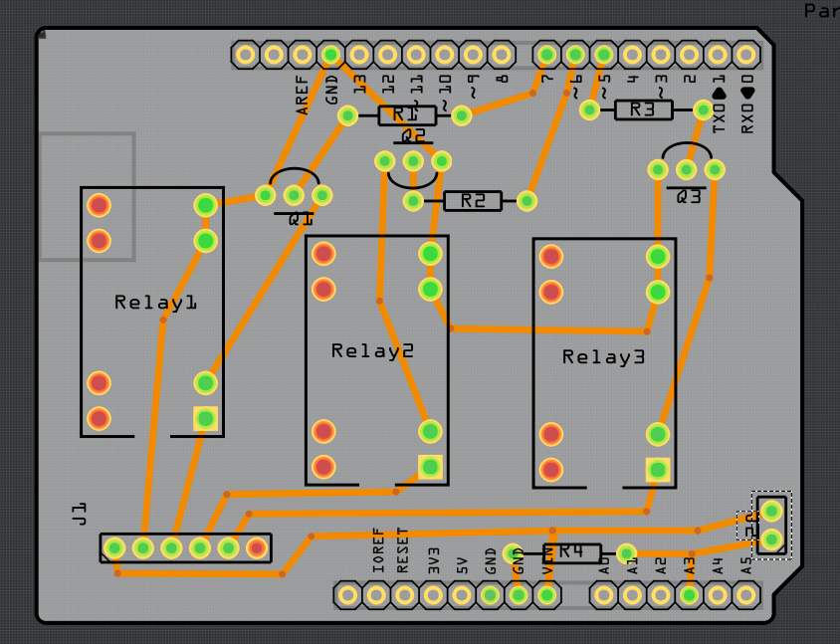Click the bottom header pad for A0

click(604, 595)
